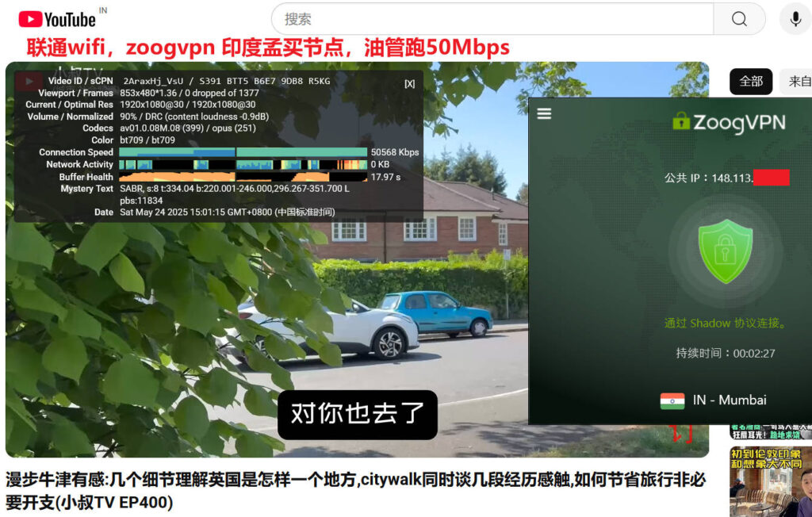Click the 对你也去了 subtitle caption

[357, 414]
